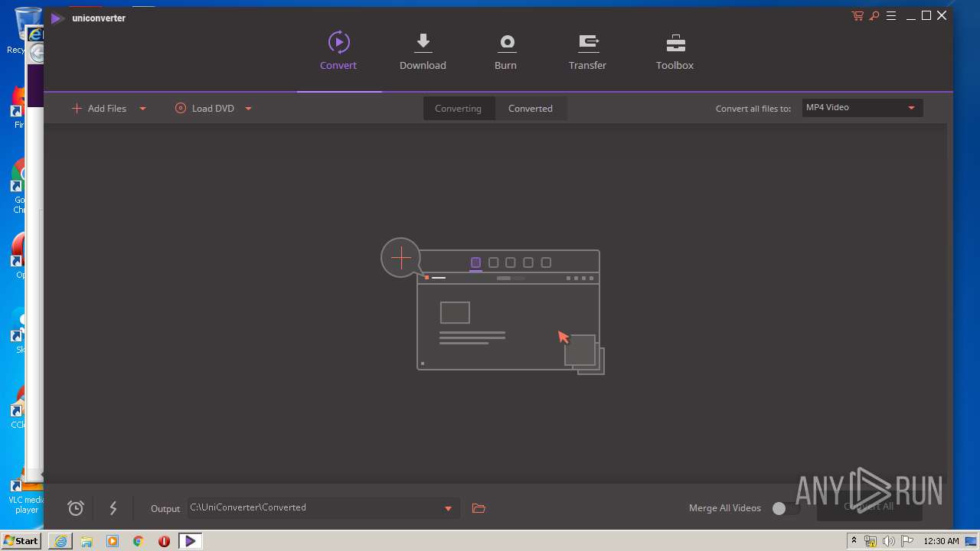Click the volume speaker tray icon
Image resolution: width=980 pixels, height=551 pixels.
point(889,541)
